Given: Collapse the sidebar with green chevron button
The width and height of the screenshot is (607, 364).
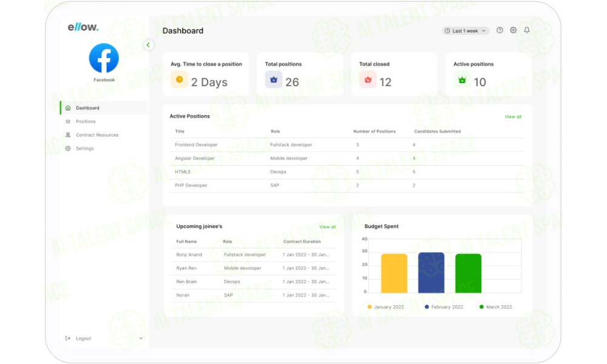Looking at the screenshot, I should pos(148,45).
